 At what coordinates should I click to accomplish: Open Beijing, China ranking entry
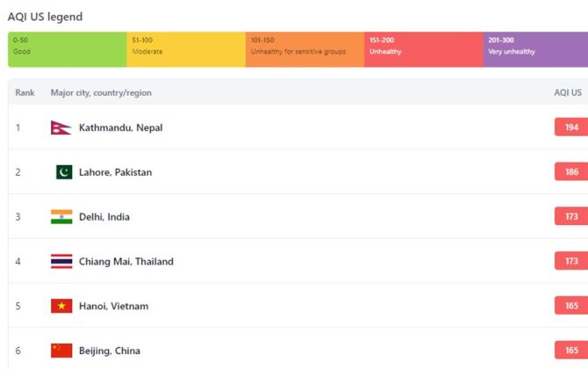(x=108, y=351)
